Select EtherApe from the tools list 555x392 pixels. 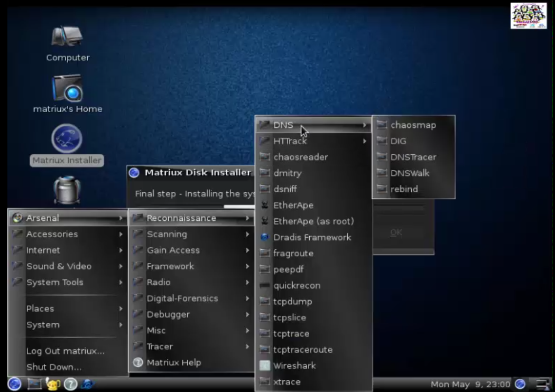[x=292, y=205]
